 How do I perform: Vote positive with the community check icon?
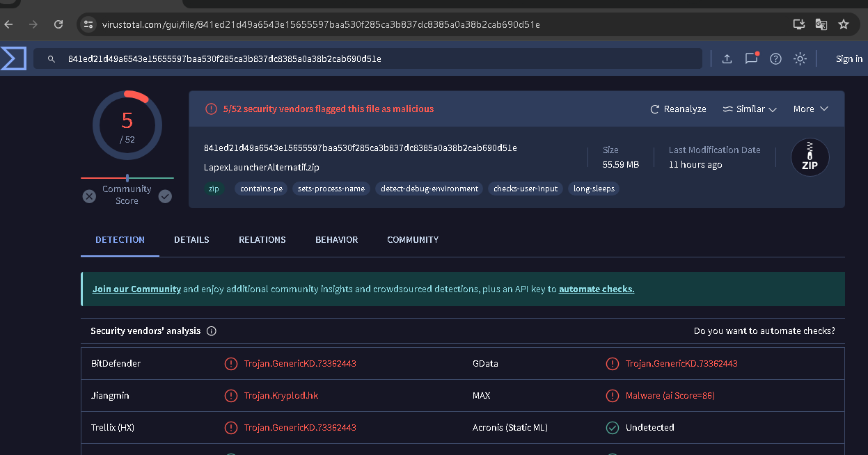pyautogui.click(x=165, y=196)
